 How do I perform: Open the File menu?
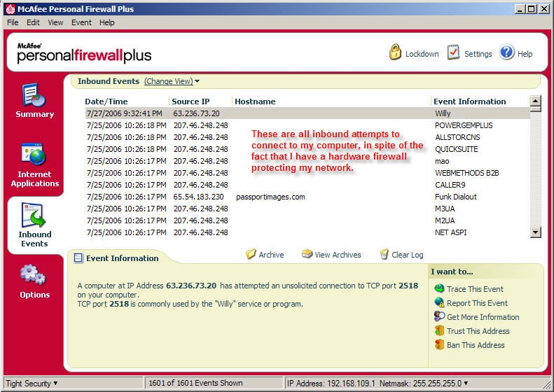point(13,22)
